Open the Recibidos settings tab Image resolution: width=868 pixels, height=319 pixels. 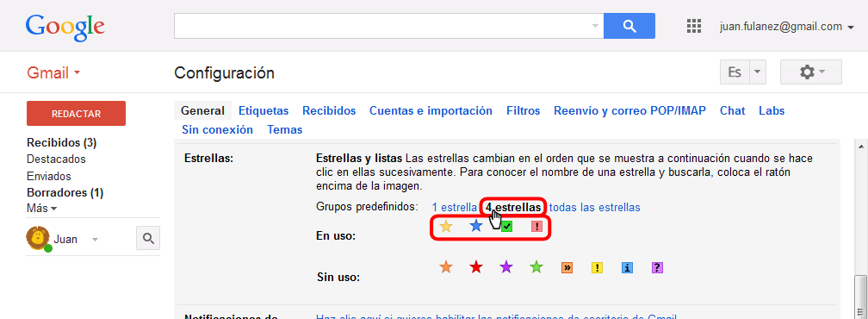click(x=329, y=110)
